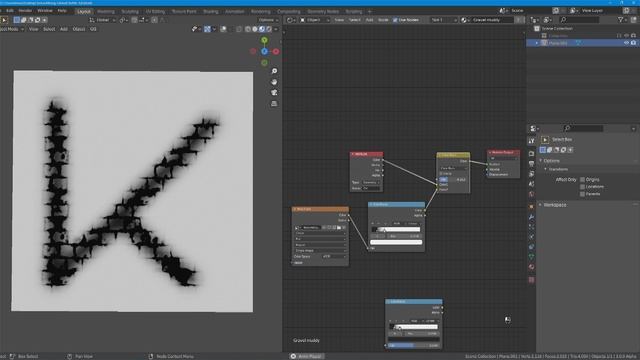Open shading options dropdown arrow
The width and height of the screenshot is (640, 360).
tap(276, 29)
